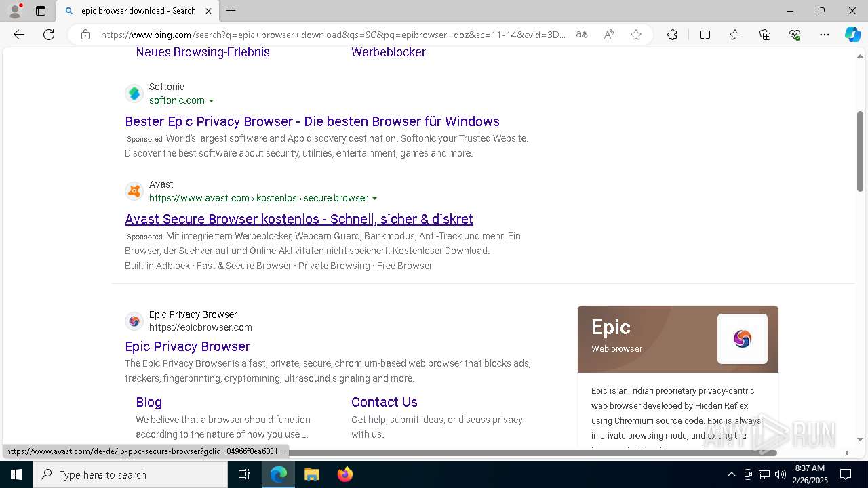This screenshot has width=868, height=488.
Task: Open the Edge profile icon
Action: pos(15,11)
